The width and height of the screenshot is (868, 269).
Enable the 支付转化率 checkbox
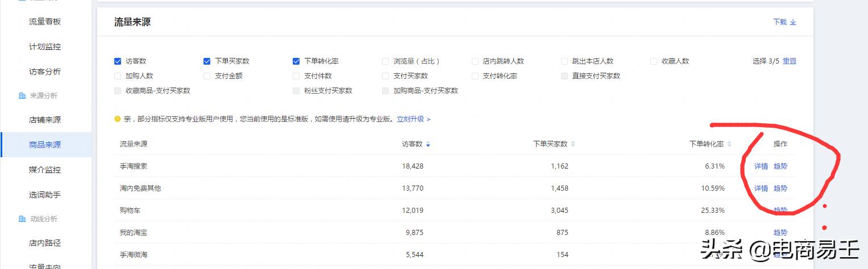click(475, 76)
